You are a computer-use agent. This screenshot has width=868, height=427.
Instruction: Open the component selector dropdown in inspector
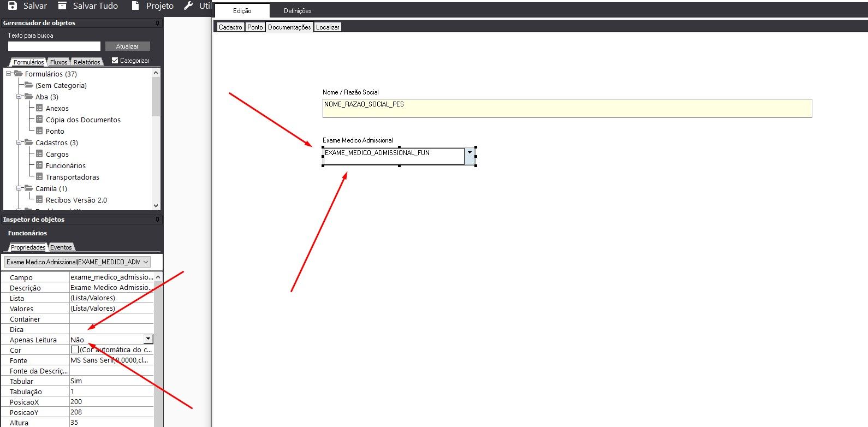click(145, 262)
